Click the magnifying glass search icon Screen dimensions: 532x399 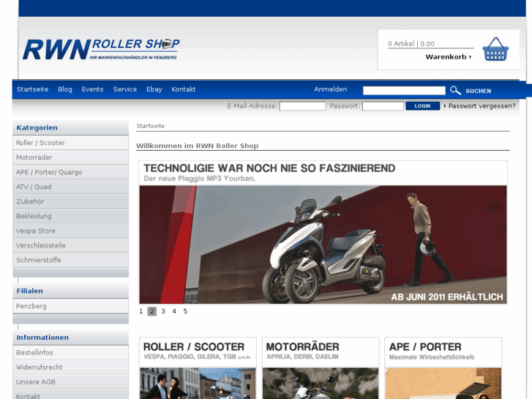click(x=455, y=90)
